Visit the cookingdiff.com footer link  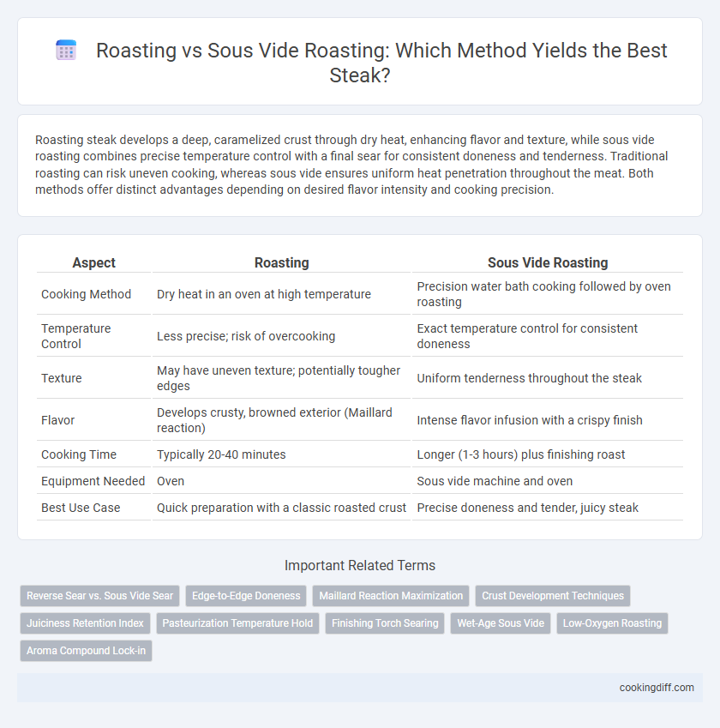point(657,688)
